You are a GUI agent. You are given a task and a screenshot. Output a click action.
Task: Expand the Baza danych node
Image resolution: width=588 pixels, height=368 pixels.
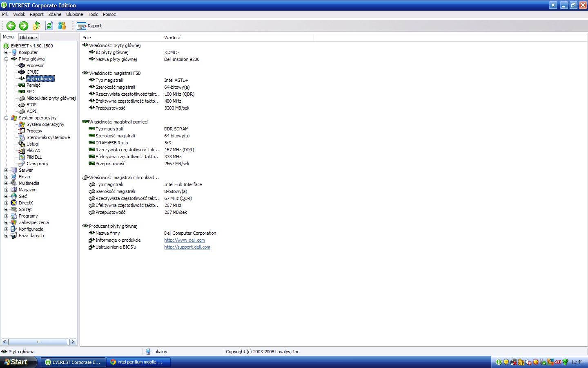click(6, 236)
